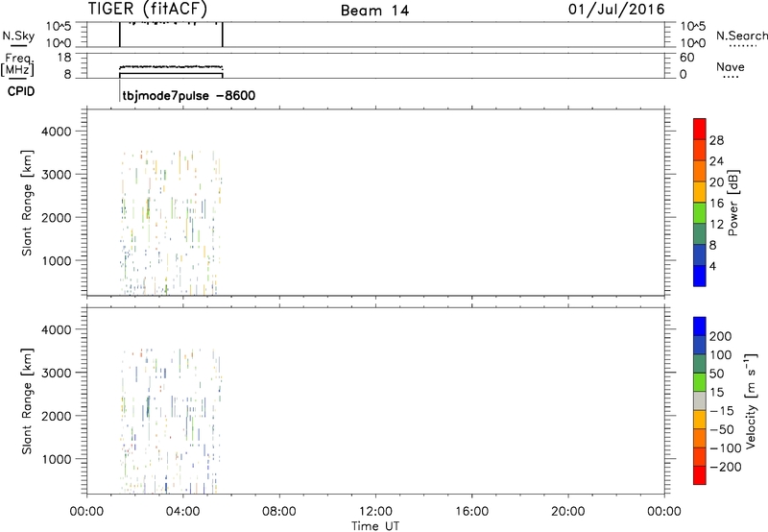Click the 20:00 time axis label
Viewport: 768px width, 532px height.
tap(568, 512)
